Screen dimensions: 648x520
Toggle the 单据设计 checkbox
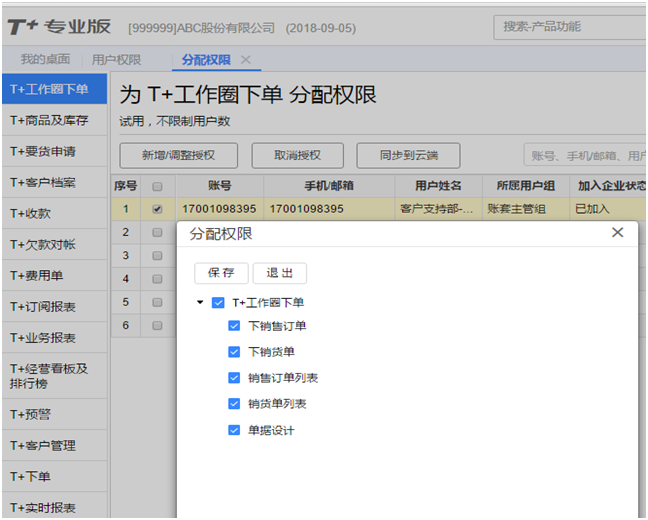(234, 430)
